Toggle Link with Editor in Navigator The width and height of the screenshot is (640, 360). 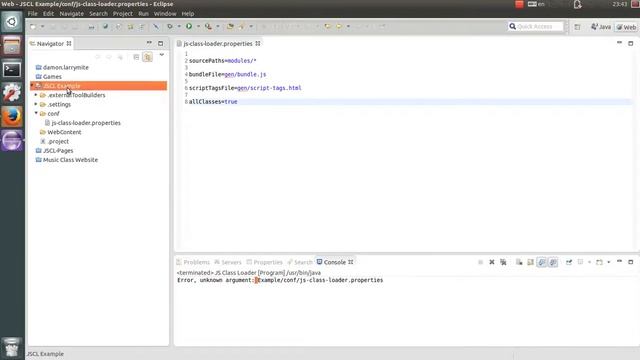[148, 57]
